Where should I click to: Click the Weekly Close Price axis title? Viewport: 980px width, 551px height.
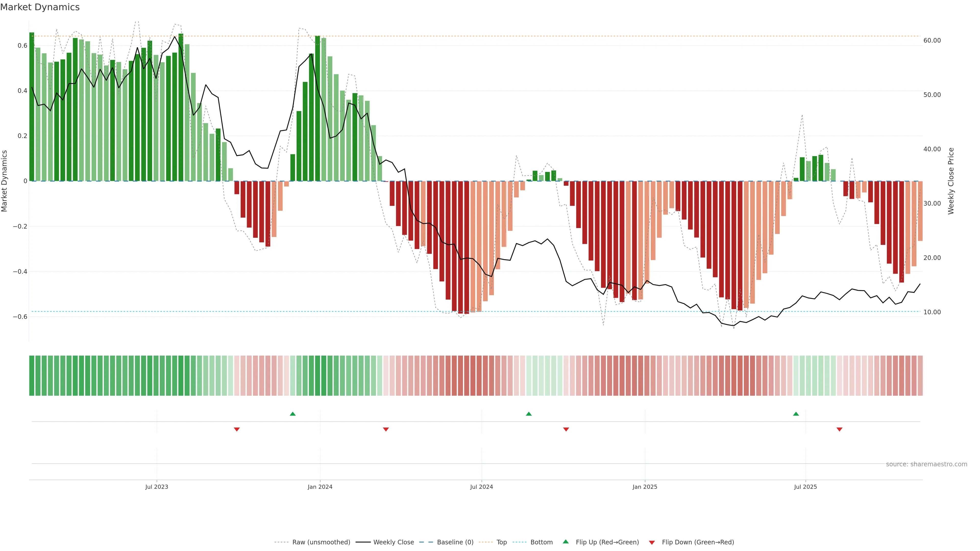[951, 181]
